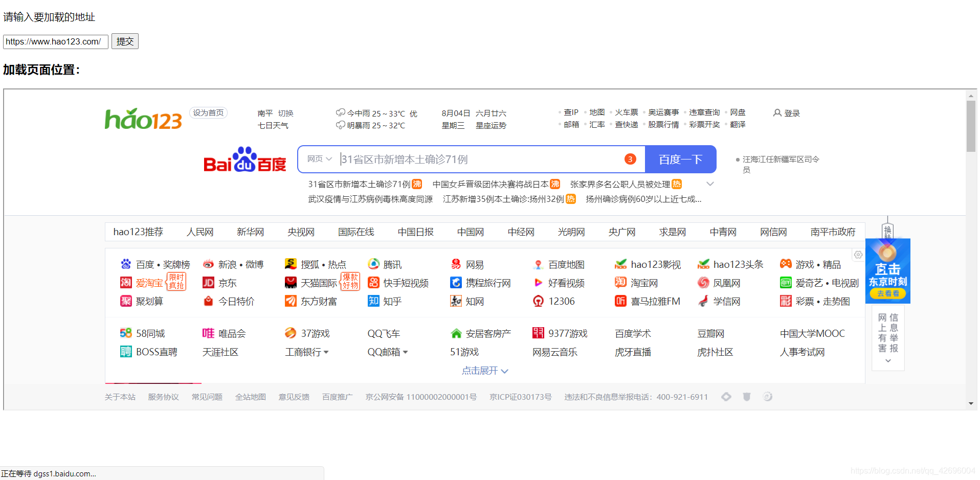
Task: Click the 彩票 • 走势图 icon
Action: [786, 301]
